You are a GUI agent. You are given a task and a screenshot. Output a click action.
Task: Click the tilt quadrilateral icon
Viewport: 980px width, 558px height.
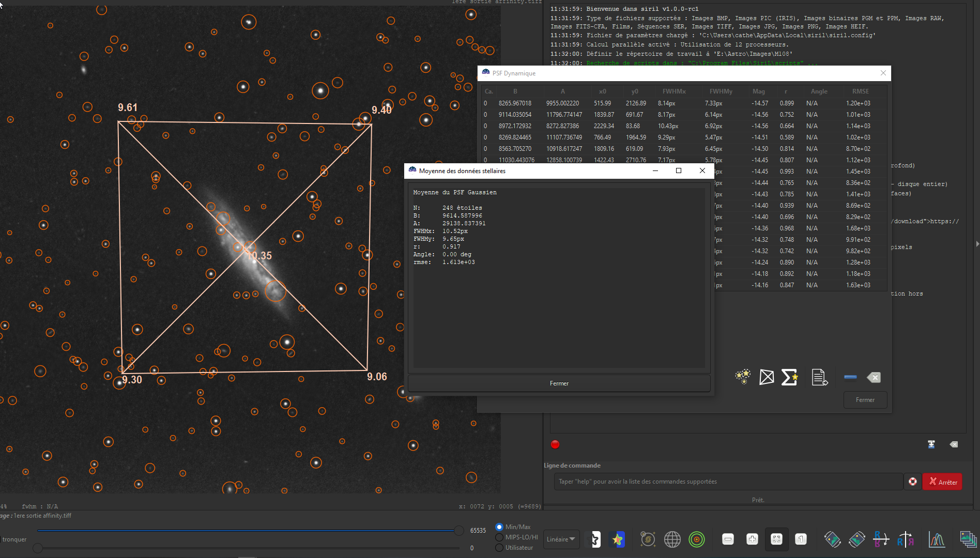[x=767, y=377]
